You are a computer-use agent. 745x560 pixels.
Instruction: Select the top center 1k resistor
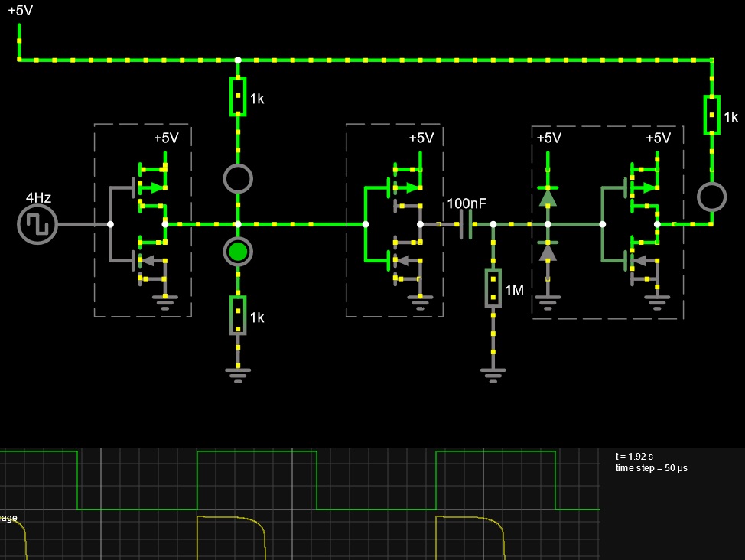238,96
